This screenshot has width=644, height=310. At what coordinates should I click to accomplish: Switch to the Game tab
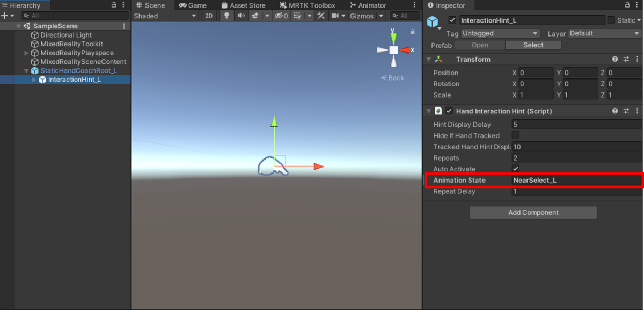coord(193,5)
